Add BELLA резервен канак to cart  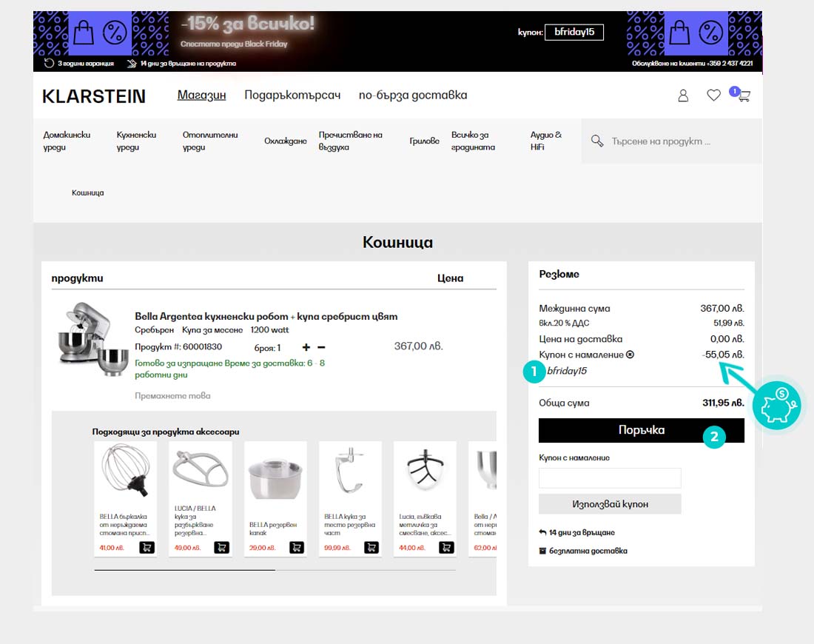point(297,548)
